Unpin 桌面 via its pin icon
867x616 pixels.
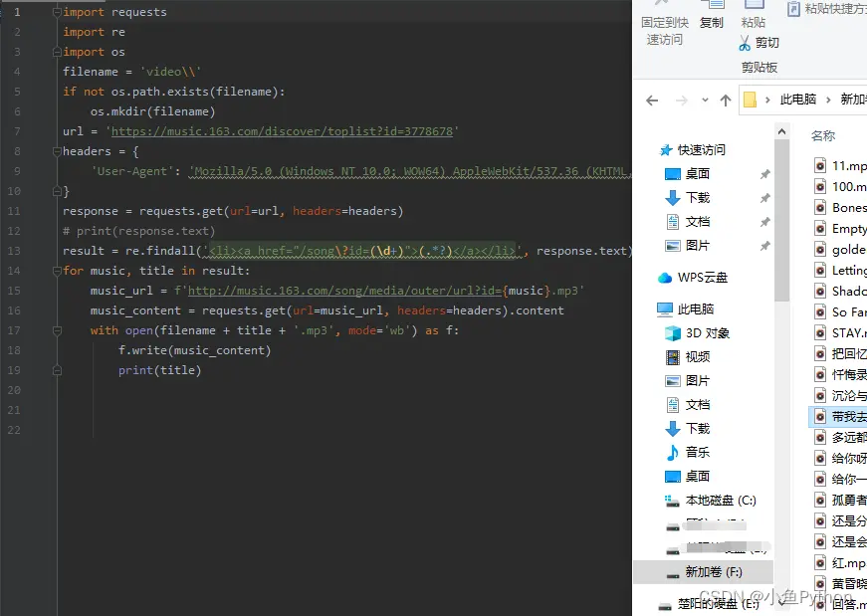point(765,174)
